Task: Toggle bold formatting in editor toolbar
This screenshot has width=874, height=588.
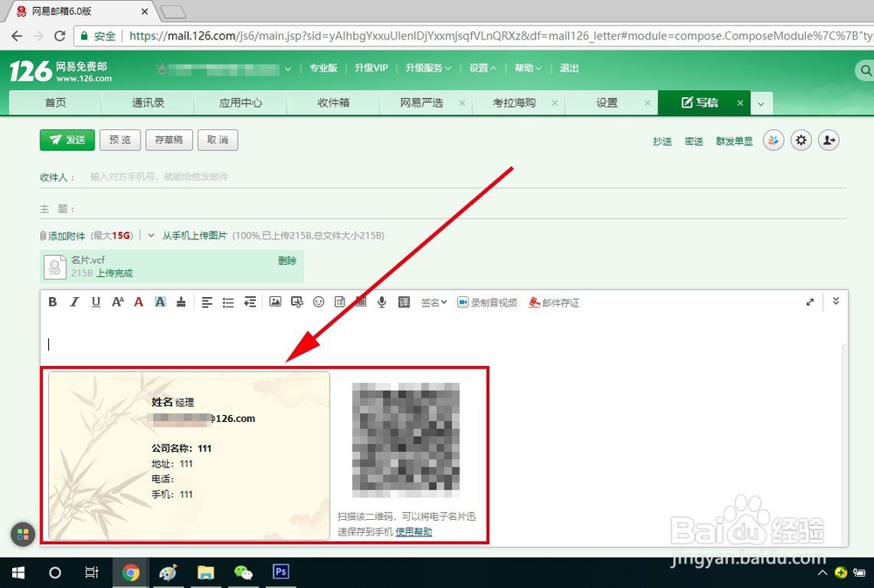Action: point(52,302)
